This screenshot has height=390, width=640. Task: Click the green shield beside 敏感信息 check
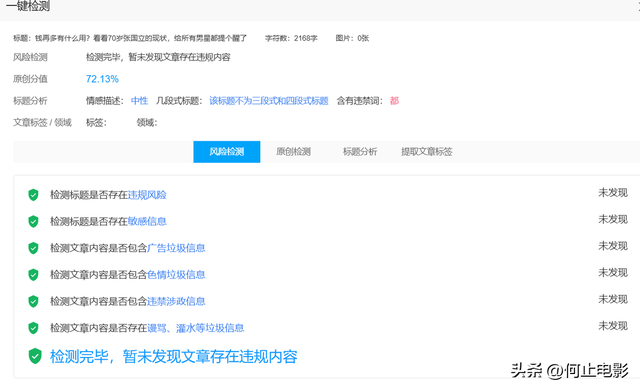pyautogui.click(x=33, y=222)
